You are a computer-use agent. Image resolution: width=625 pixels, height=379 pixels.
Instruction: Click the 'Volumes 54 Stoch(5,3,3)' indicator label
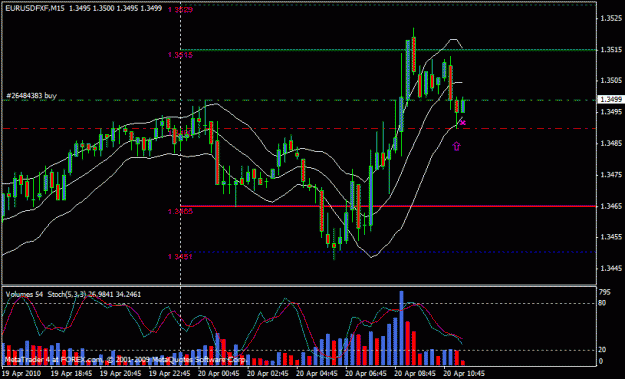[x=73, y=295]
